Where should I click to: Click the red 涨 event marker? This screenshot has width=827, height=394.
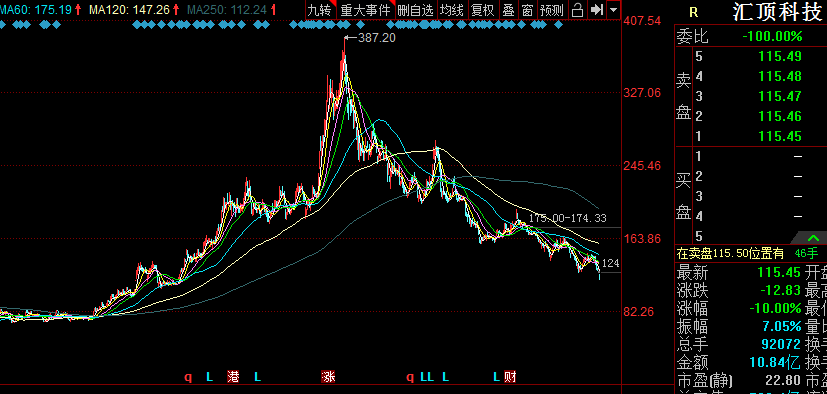point(329,377)
